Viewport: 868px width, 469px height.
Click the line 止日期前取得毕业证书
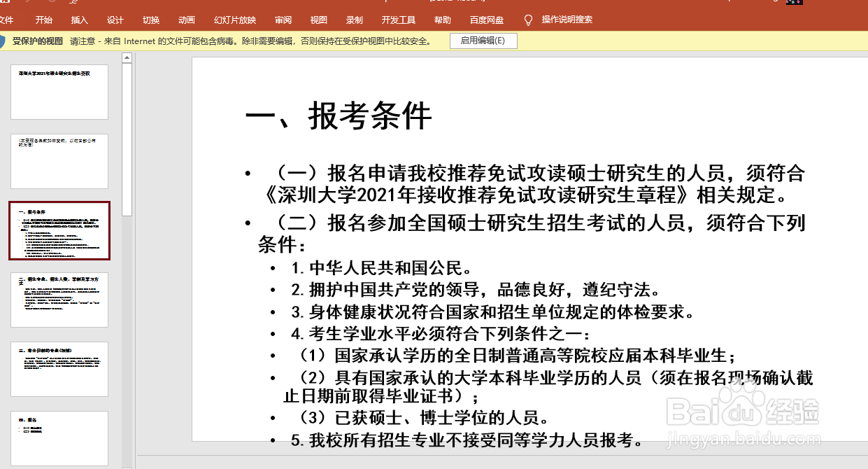(x=383, y=396)
